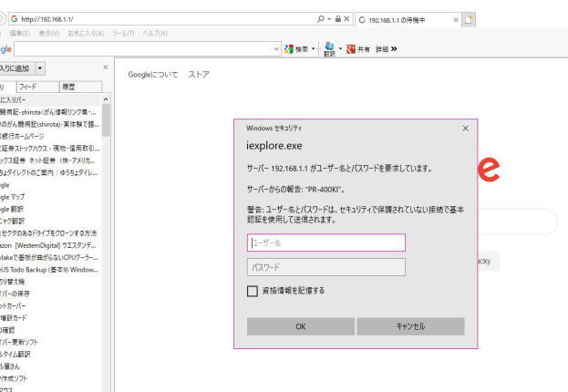Click the Google+ 共有 share icon

pos(358,49)
